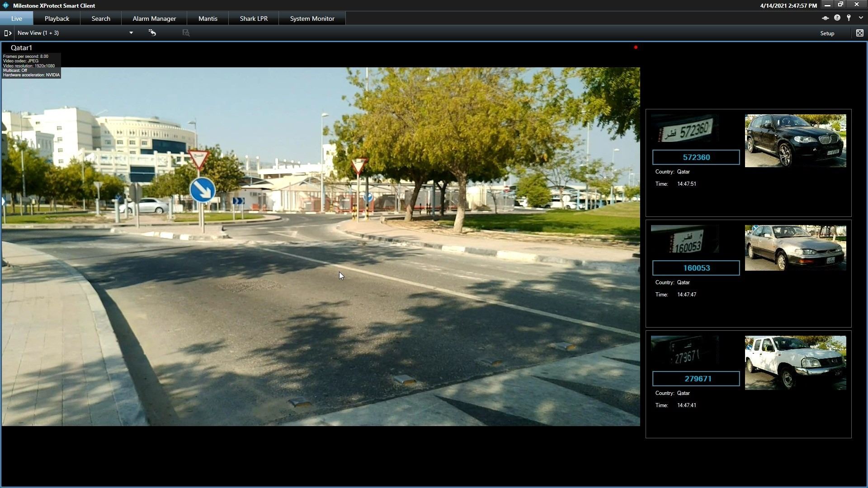Click Hardware acceleration: NVIDIA overlay text
Viewport: 868px width, 488px height.
(x=31, y=75)
